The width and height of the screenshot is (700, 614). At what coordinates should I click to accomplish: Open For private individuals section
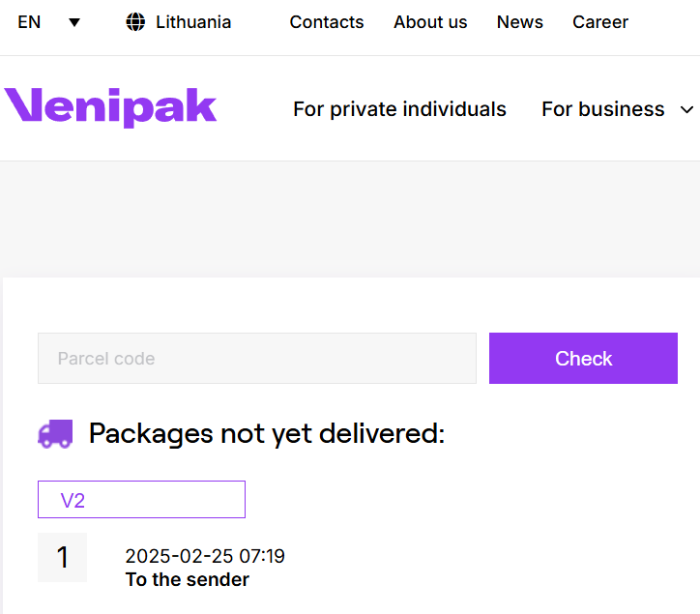399,109
